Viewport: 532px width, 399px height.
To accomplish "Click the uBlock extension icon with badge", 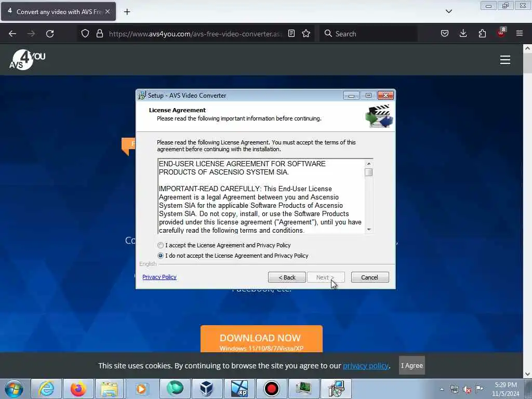I will click(501, 33).
